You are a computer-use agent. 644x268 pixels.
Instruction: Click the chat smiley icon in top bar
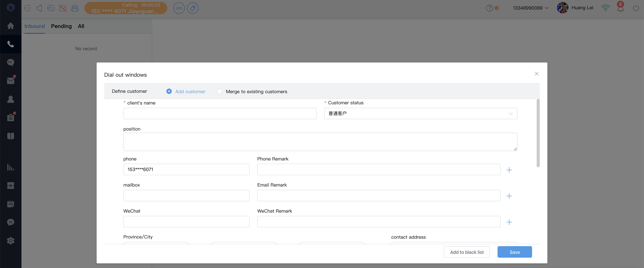tap(51, 8)
